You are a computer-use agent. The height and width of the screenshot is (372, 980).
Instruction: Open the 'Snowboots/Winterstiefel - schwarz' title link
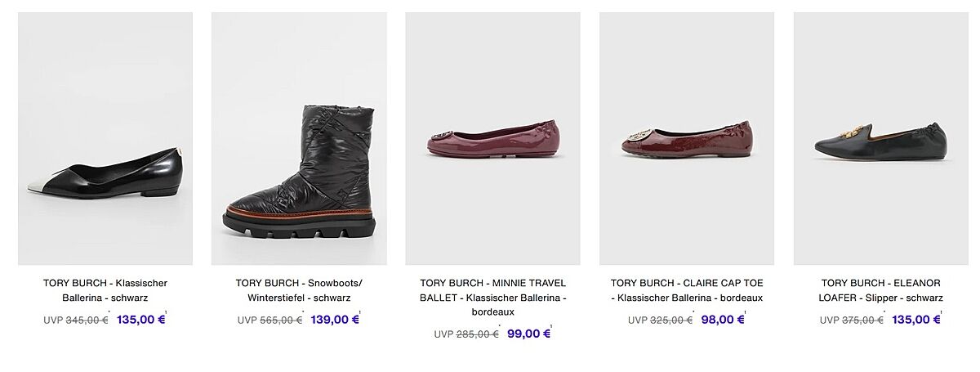point(299,290)
